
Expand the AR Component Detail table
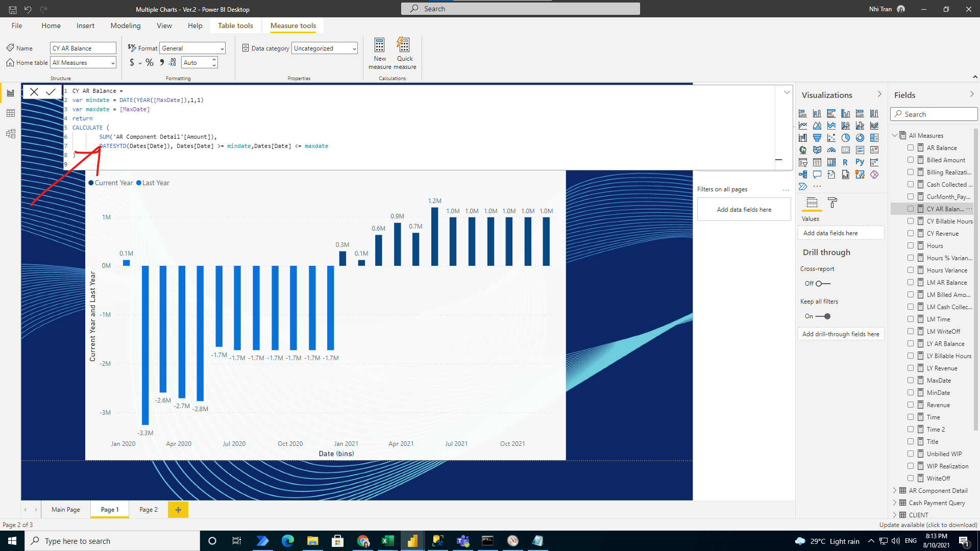(895, 490)
